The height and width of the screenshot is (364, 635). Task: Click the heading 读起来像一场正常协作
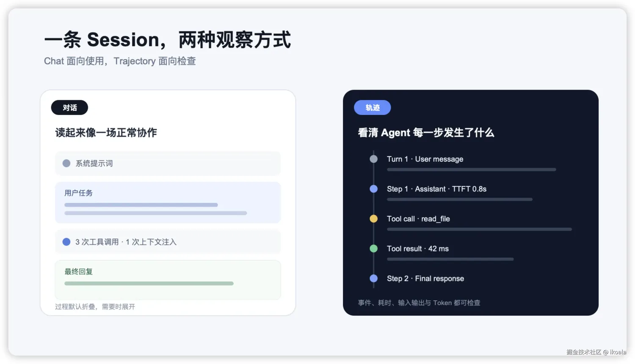click(106, 133)
